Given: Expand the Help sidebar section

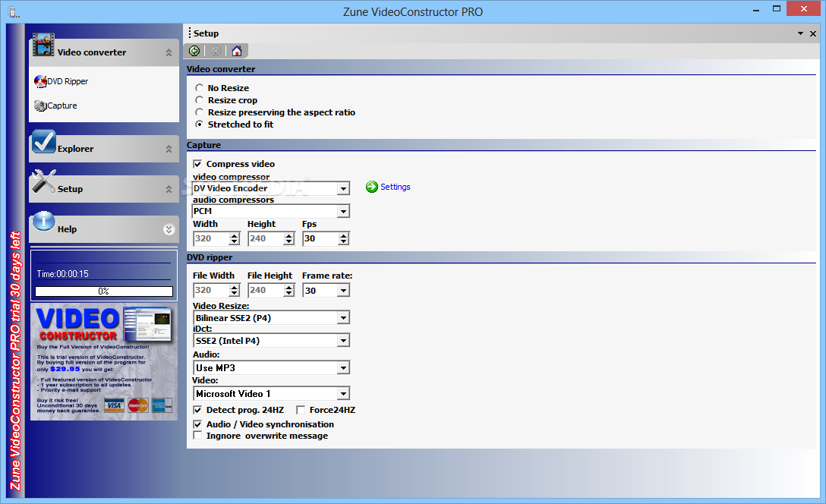Looking at the screenshot, I should pyautogui.click(x=169, y=229).
